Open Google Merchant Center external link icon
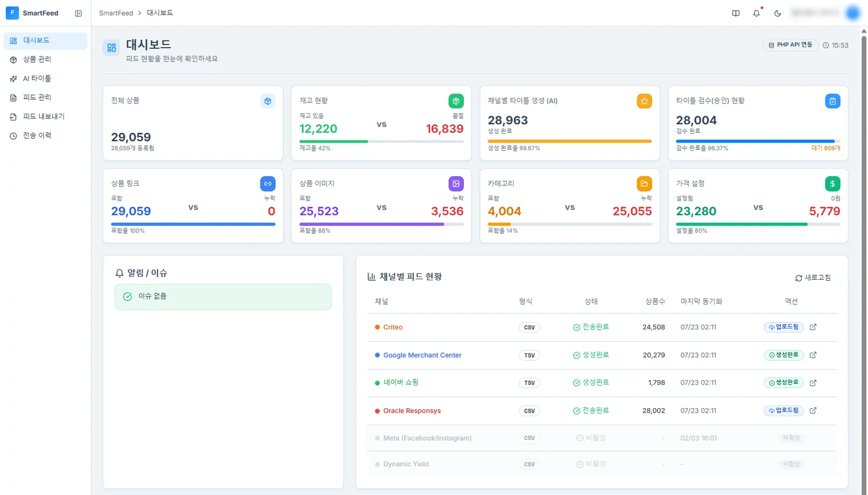The image size is (868, 495). pos(813,355)
